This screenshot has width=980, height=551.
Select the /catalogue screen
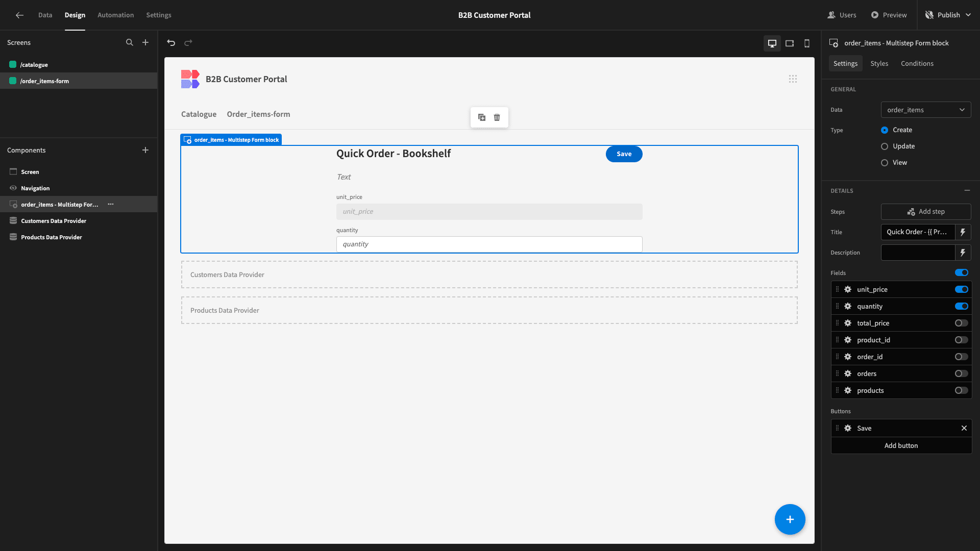79,65
